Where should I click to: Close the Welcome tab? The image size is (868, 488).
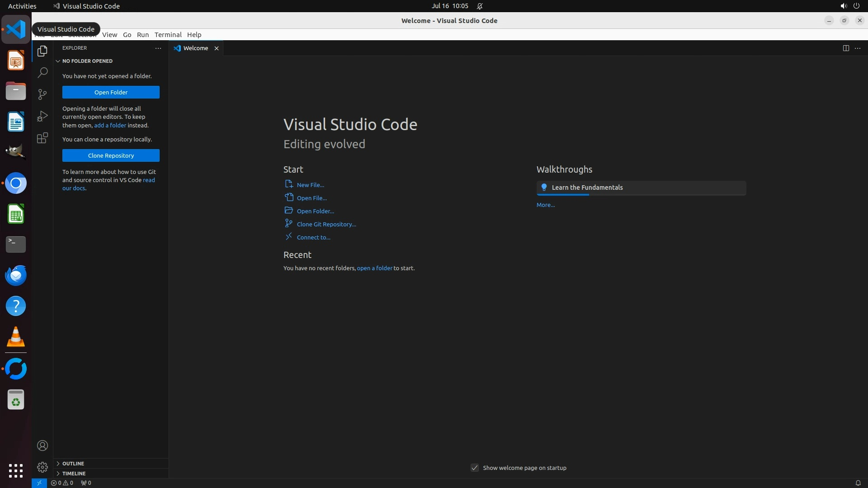point(217,48)
